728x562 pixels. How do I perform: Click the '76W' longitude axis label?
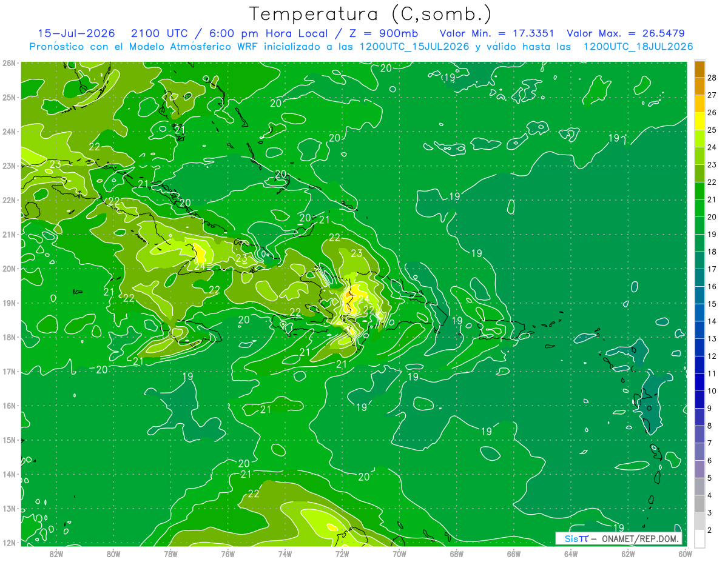coord(227,554)
